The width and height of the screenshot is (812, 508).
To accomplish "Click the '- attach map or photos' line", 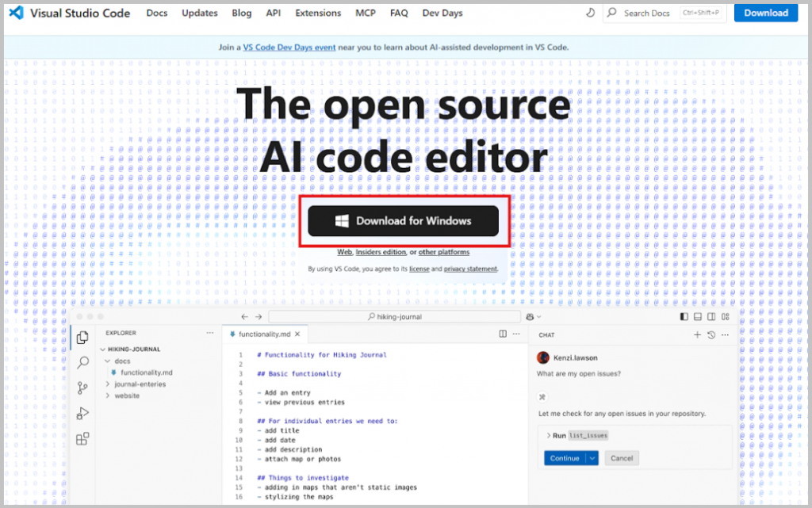I will (299, 459).
